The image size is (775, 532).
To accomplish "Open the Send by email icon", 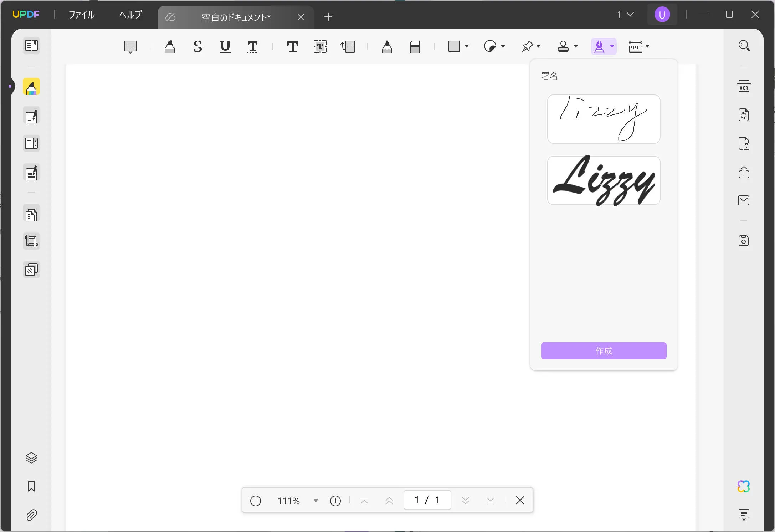I will 744,200.
